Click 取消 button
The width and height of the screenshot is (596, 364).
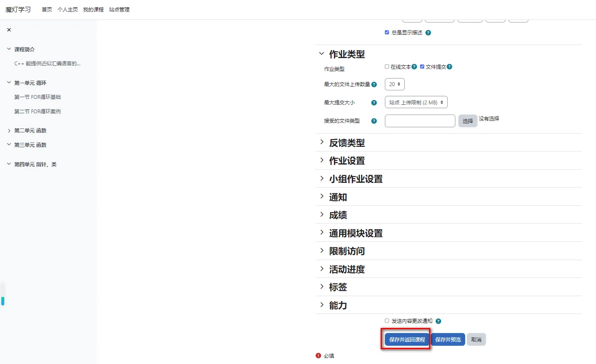(476, 339)
